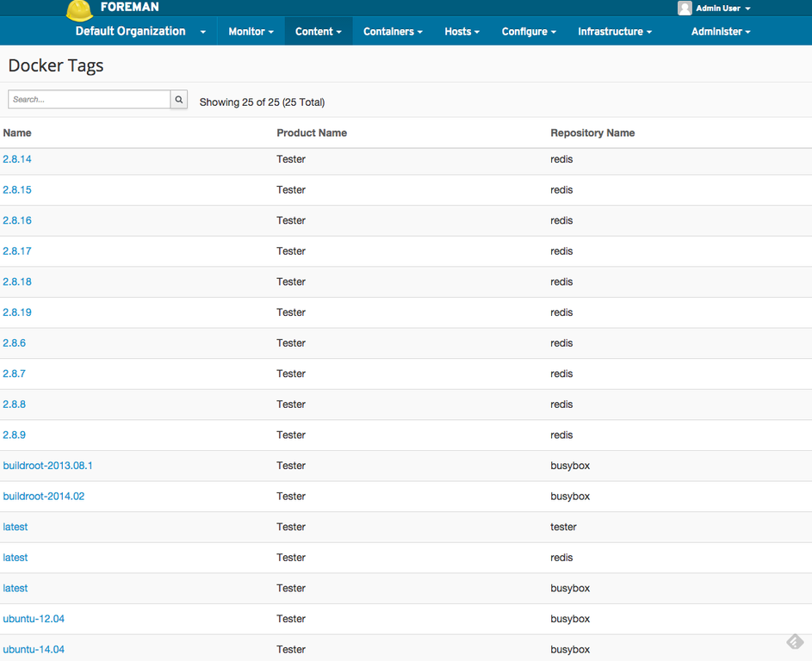812x661 pixels.
Task: Open the buildroot-2013.08.1 tag
Action: point(47,466)
